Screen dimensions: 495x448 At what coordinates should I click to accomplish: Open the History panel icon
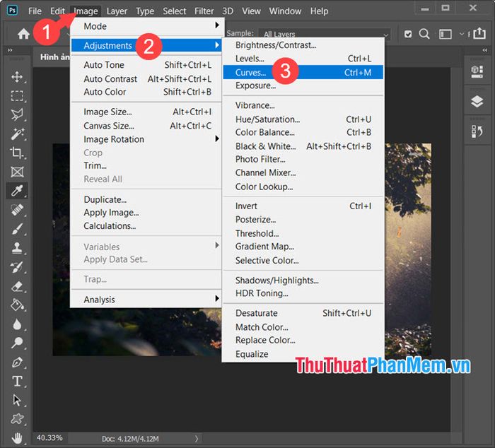[x=477, y=131]
